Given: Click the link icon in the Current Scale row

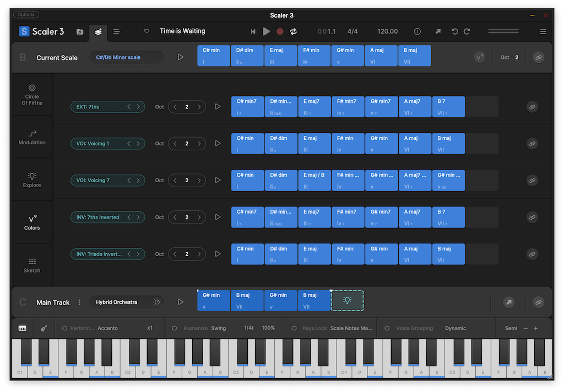Looking at the screenshot, I should point(539,58).
